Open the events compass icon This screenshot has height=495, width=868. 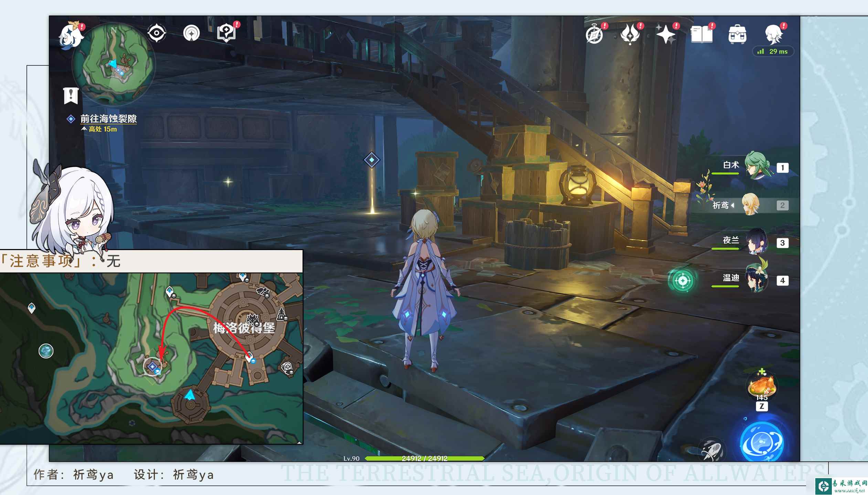pyautogui.click(x=595, y=34)
